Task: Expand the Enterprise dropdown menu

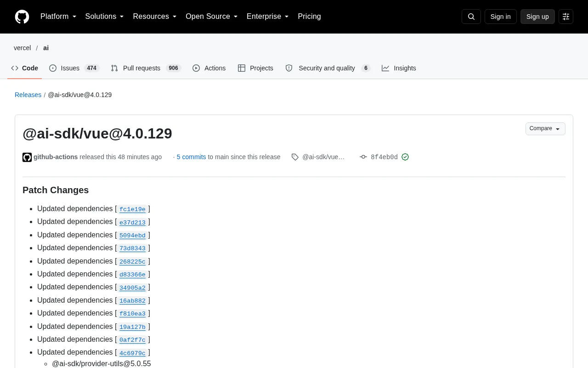Action: click(x=268, y=17)
